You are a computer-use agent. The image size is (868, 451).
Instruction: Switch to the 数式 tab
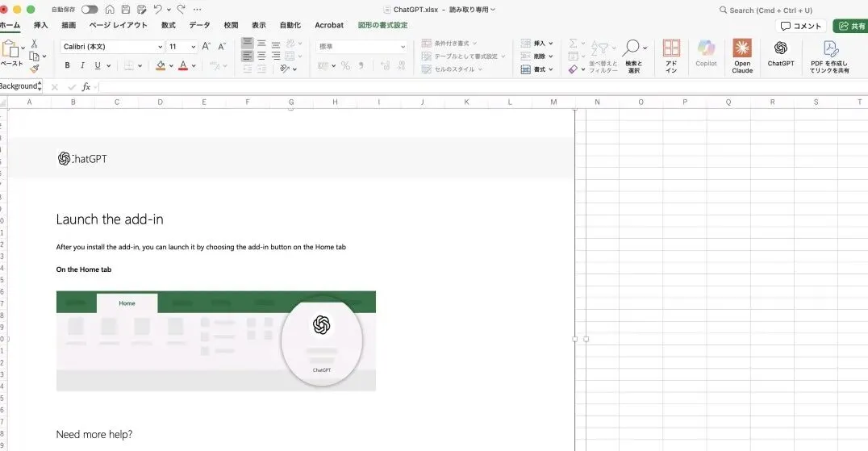tap(169, 25)
